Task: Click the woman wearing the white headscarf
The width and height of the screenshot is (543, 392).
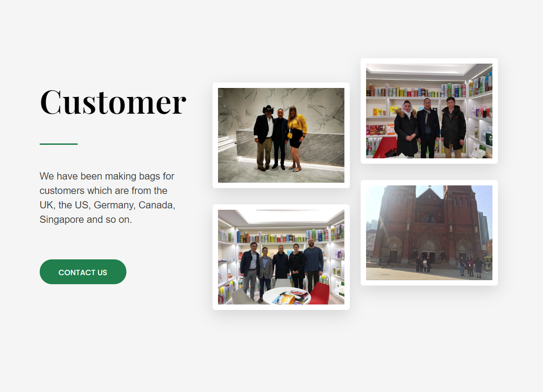Action: (406, 129)
